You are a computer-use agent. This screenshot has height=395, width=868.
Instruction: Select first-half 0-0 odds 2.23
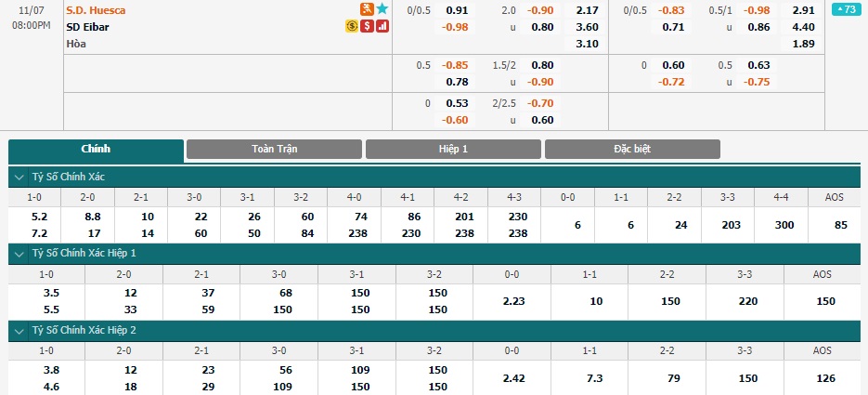coord(512,301)
